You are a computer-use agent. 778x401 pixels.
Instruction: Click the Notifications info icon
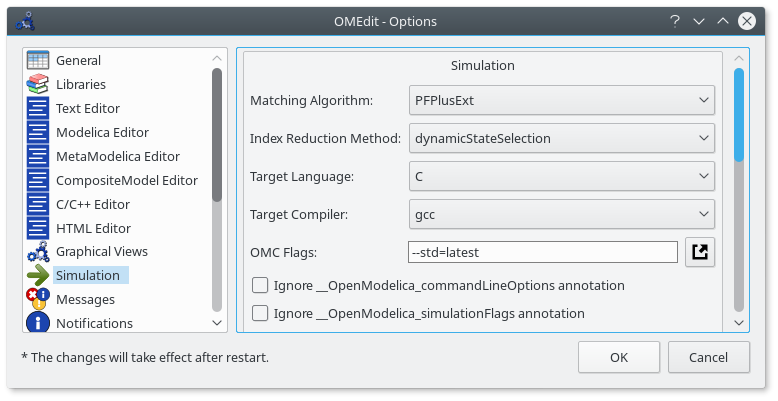[x=38, y=323]
